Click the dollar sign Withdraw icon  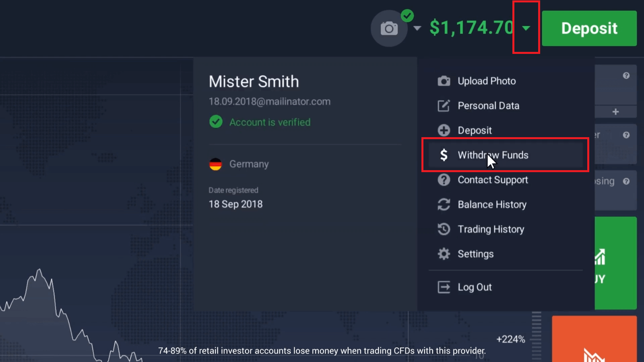(x=444, y=155)
